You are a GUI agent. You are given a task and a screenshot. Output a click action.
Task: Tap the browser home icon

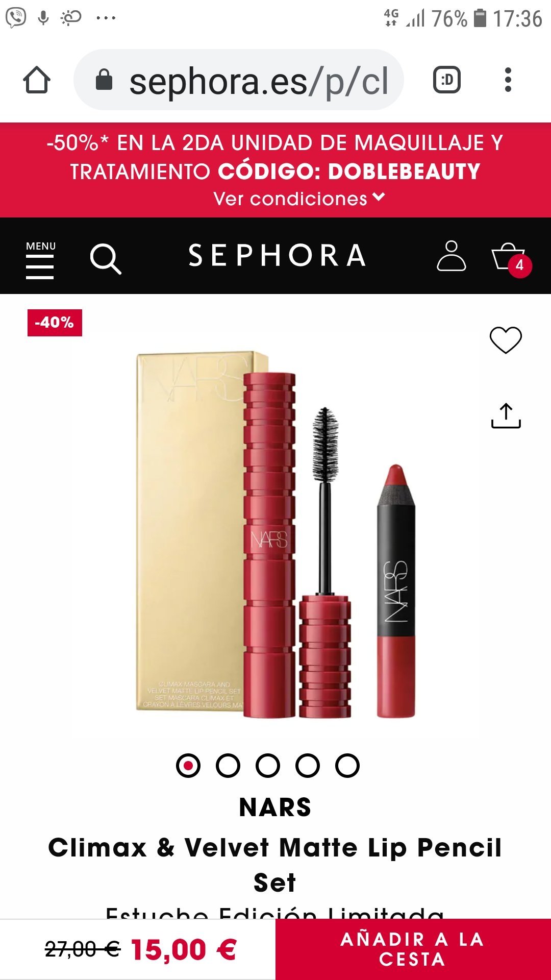(37, 80)
